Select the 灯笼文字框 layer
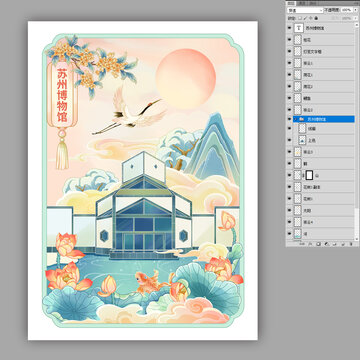The height and width of the screenshot is (360, 360). point(321,51)
